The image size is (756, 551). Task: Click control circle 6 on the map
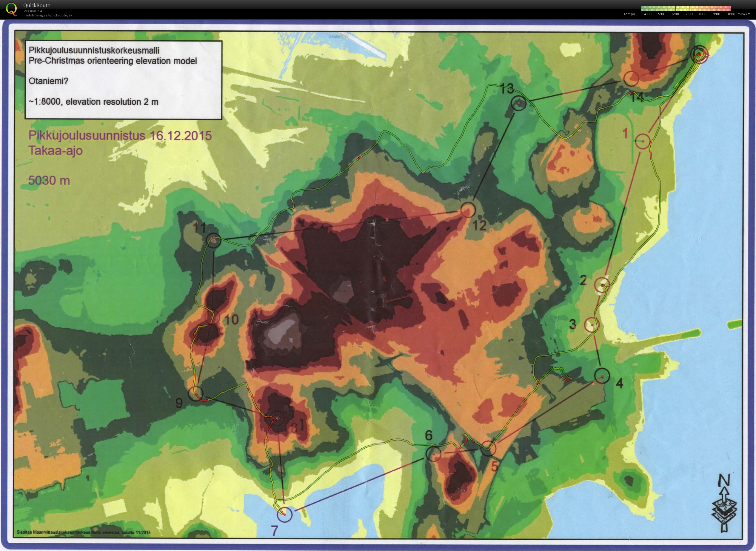point(433,454)
